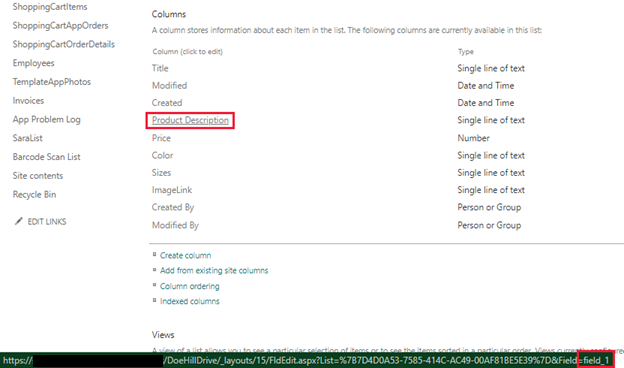The height and width of the screenshot is (368, 624).
Task: Click the bullet icon beside Create column
Action: pyautogui.click(x=154, y=254)
